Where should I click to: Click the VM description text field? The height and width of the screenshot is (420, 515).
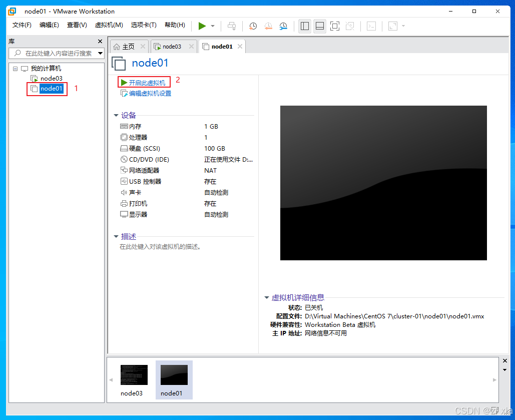(160, 247)
